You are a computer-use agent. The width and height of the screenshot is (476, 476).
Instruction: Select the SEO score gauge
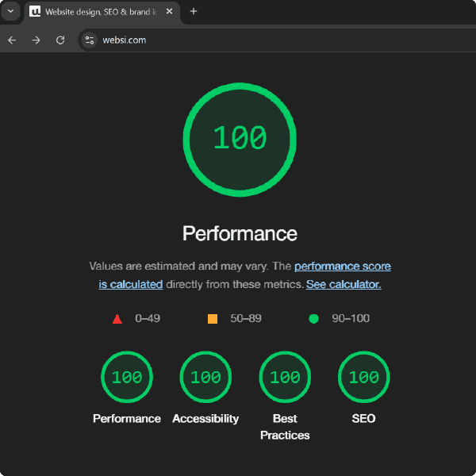point(363,377)
